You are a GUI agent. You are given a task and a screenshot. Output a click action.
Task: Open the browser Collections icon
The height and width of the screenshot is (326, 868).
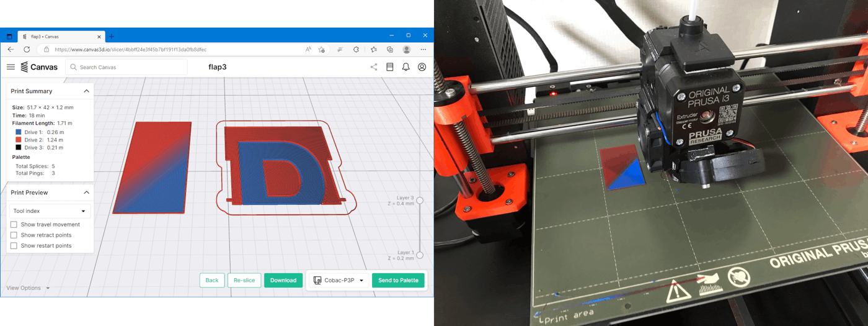390,50
